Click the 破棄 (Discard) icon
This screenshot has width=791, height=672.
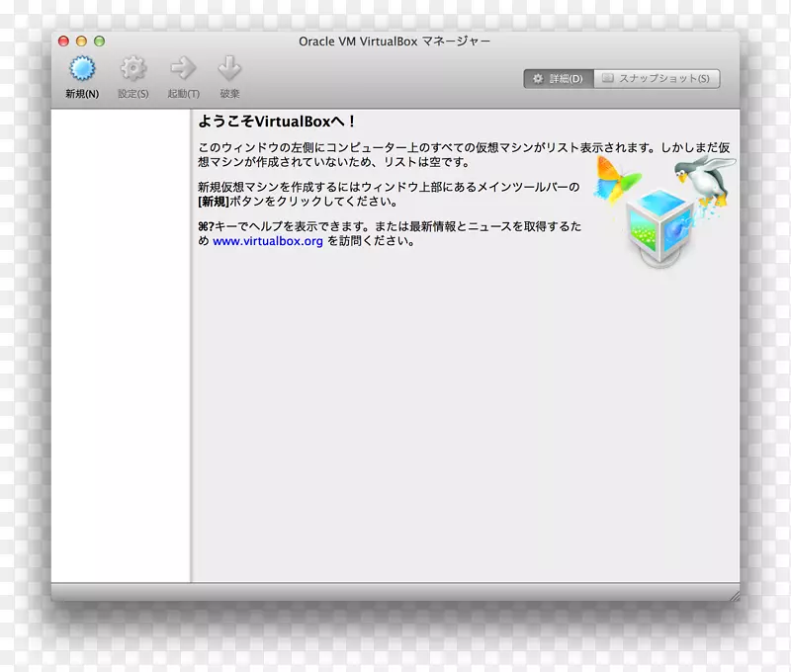[229, 67]
